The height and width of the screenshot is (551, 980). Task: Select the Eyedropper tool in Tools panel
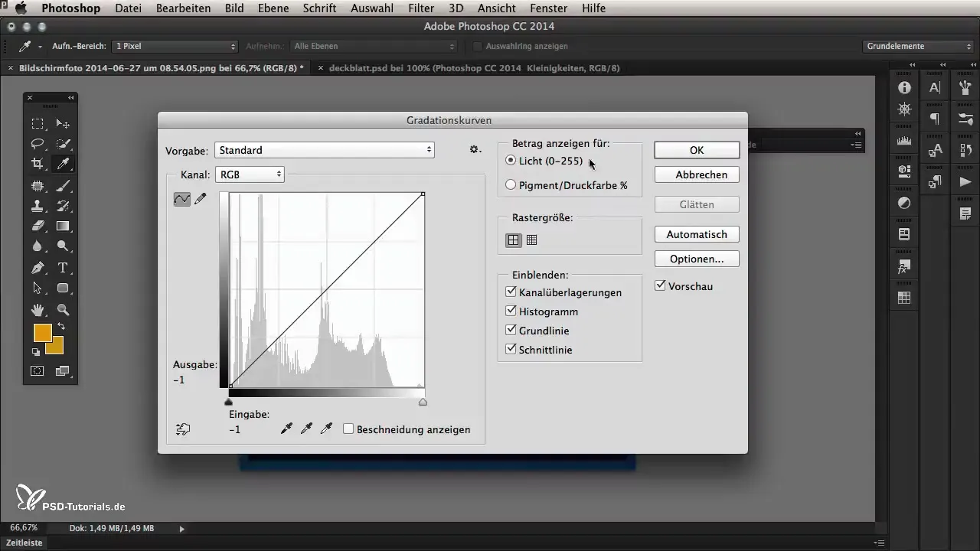click(64, 164)
